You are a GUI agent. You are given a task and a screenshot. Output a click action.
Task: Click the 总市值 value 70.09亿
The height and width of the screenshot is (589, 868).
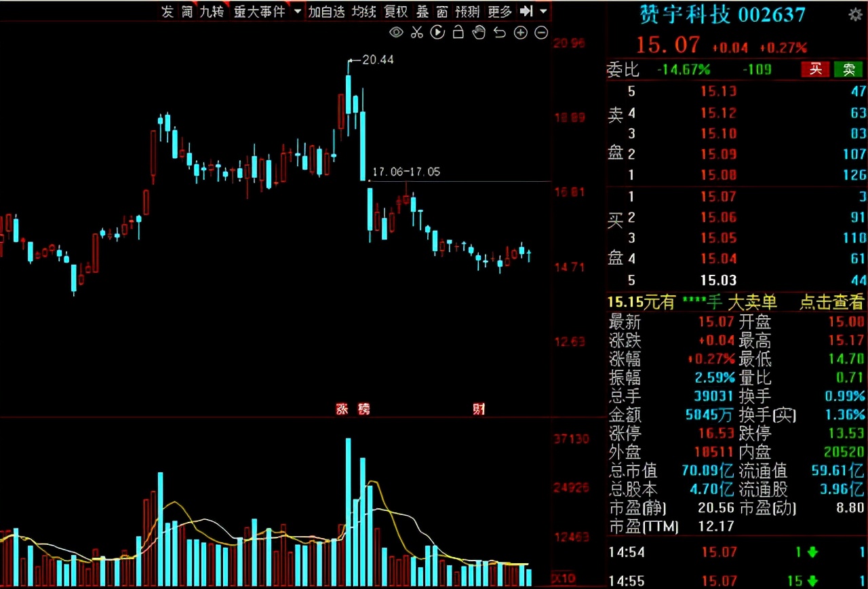click(x=708, y=470)
